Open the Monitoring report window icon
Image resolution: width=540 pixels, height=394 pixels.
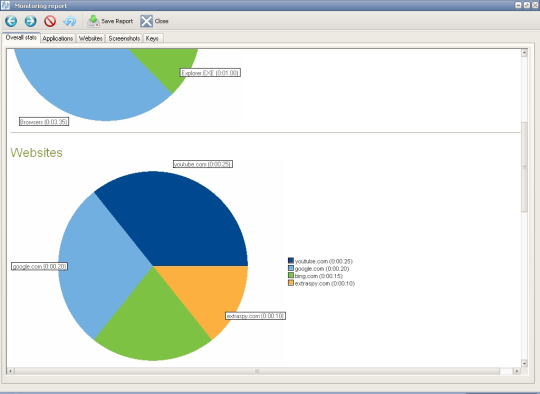[x=5, y=5]
